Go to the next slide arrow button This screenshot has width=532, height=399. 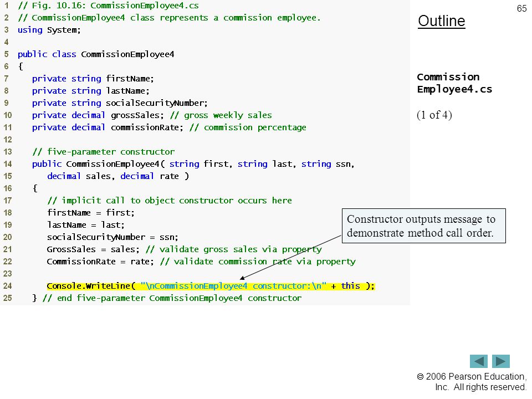pyautogui.click(x=501, y=361)
